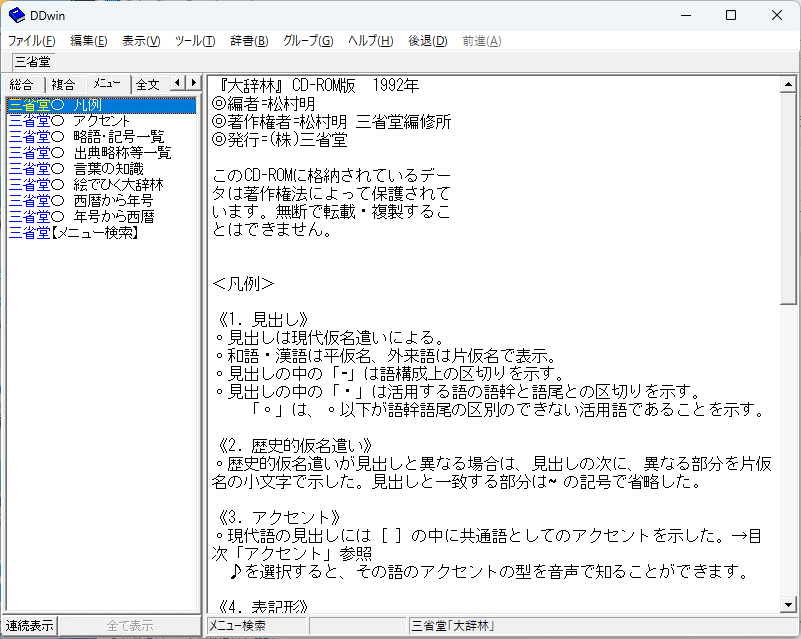801x639 pixels.
Task: Switch to the 総合 search tab
Action: (x=21, y=84)
